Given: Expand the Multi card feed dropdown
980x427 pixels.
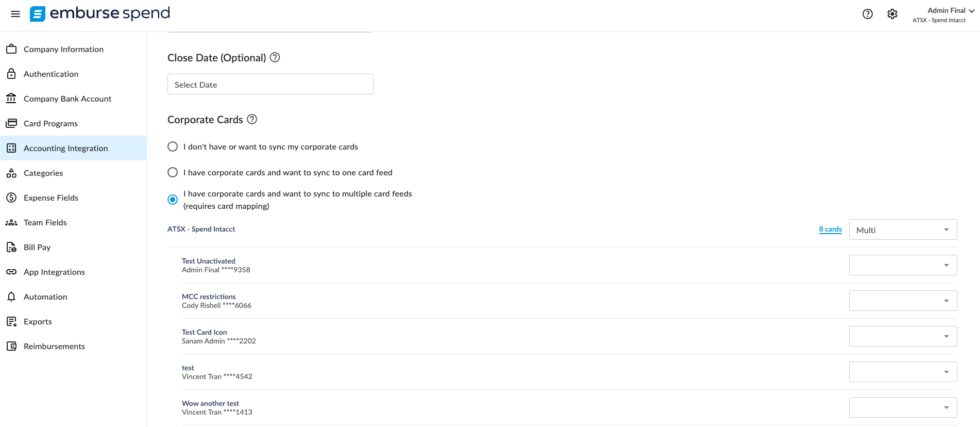Looking at the screenshot, I should click(x=903, y=230).
